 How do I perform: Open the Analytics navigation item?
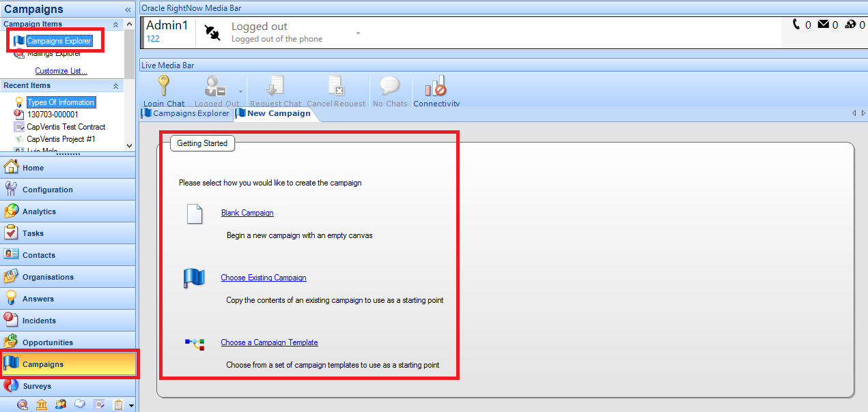40,211
